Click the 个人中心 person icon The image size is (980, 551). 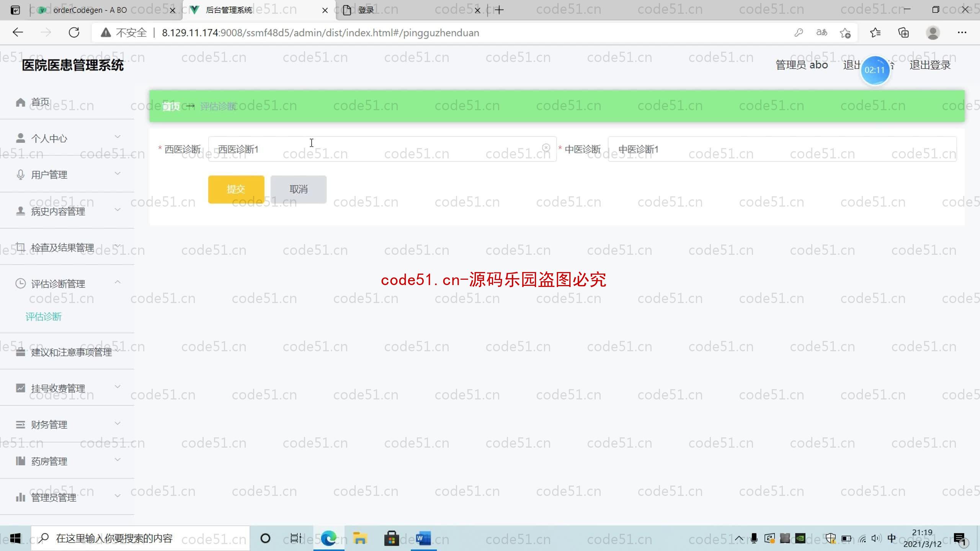(20, 138)
